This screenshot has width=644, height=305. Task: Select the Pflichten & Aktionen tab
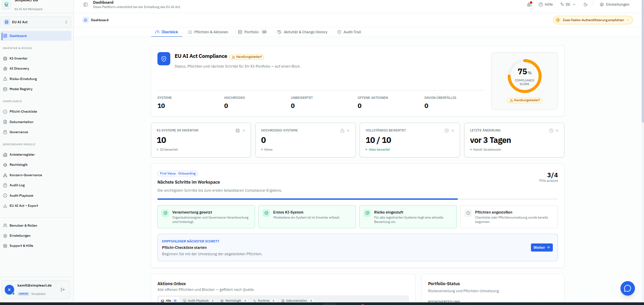pos(208,32)
